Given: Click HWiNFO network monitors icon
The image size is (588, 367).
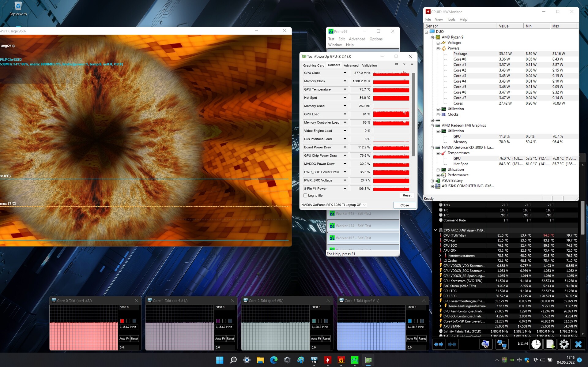Looking at the screenshot, I should click(x=502, y=344).
